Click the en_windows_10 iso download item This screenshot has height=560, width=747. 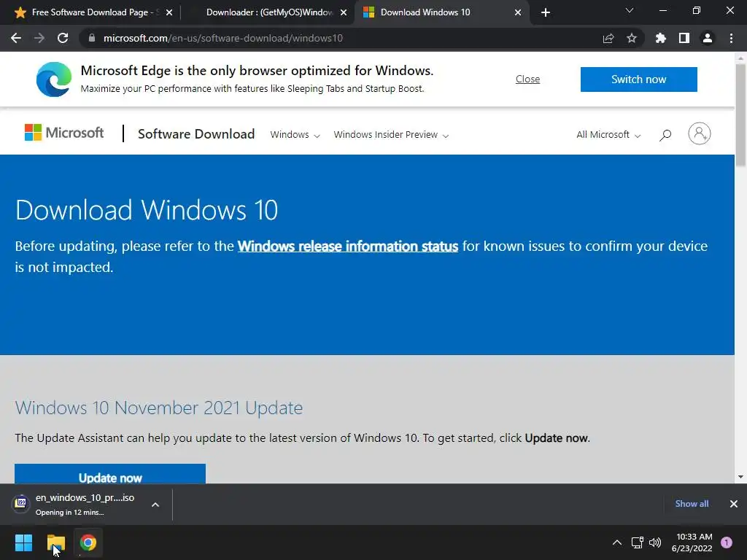pos(85,505)
